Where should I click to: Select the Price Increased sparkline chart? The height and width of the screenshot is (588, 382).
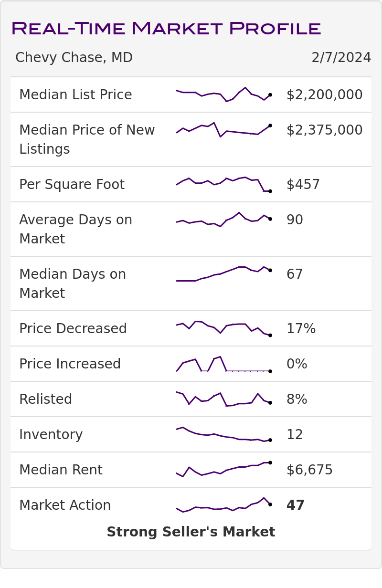[x=223, y=364]
